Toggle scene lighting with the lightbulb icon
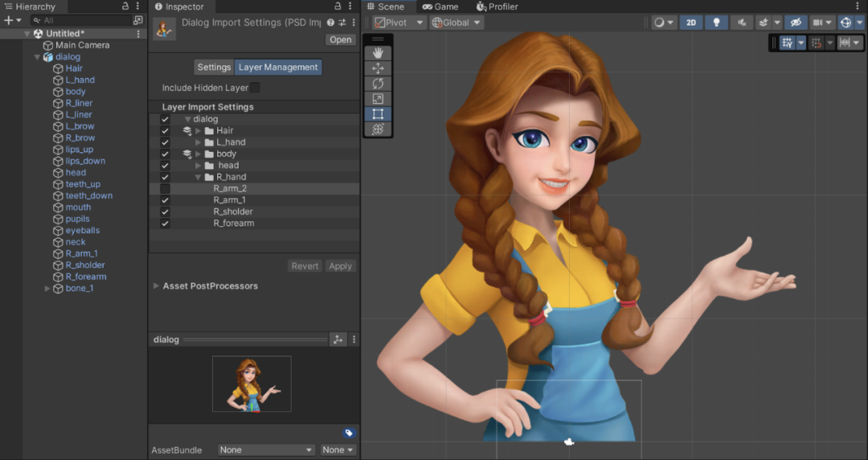The image size is (868, 460). click(x=716, y=23)
